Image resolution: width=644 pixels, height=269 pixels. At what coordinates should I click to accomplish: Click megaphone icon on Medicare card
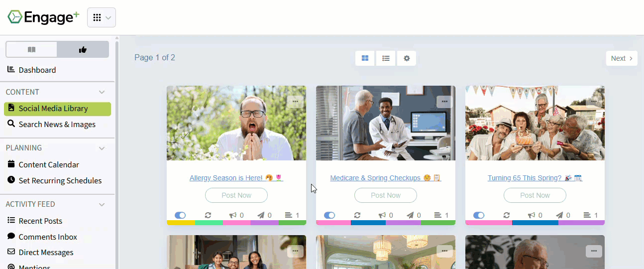coord(382,215)
